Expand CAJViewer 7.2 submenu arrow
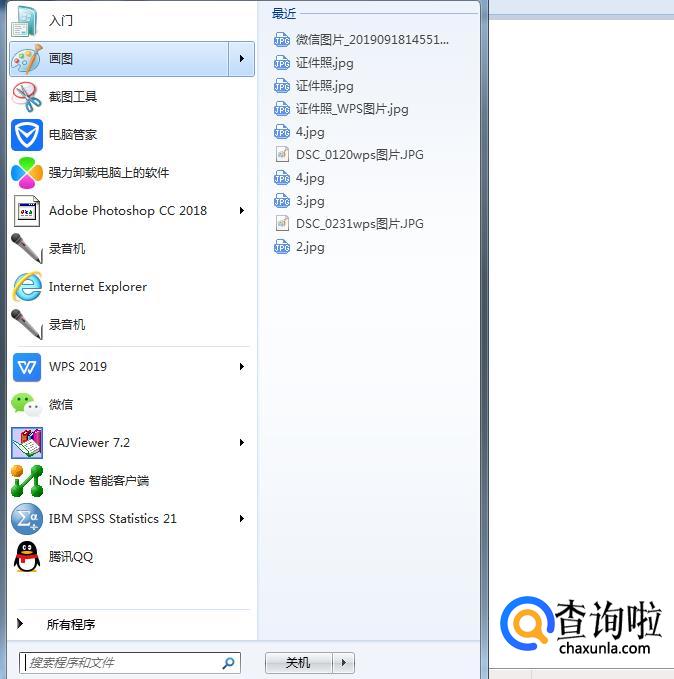This screenshot has width=674, height=679. (x=242, y=443)
